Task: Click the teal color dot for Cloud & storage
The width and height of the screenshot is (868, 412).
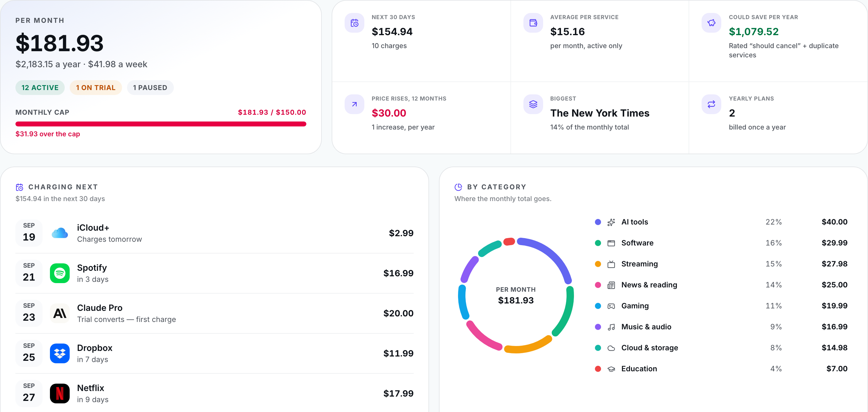Action: [598, 348]
